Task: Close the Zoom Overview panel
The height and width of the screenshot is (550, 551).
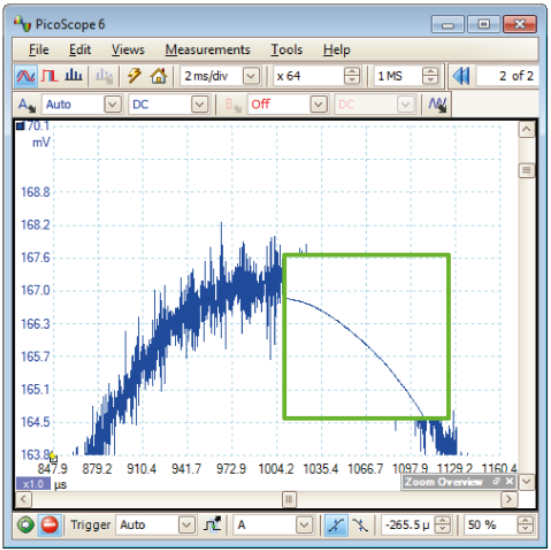Action: [x=509, y=481]
